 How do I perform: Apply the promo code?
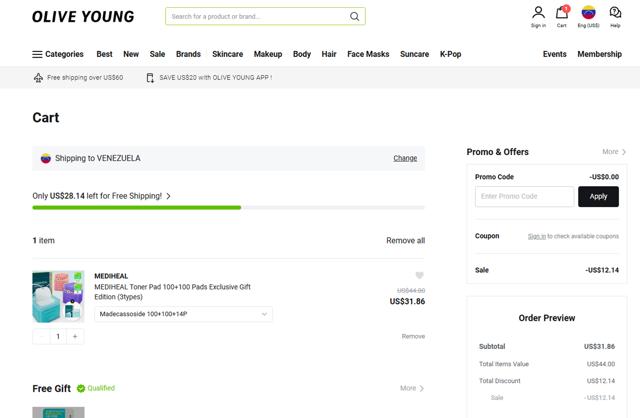coord(598,196)
